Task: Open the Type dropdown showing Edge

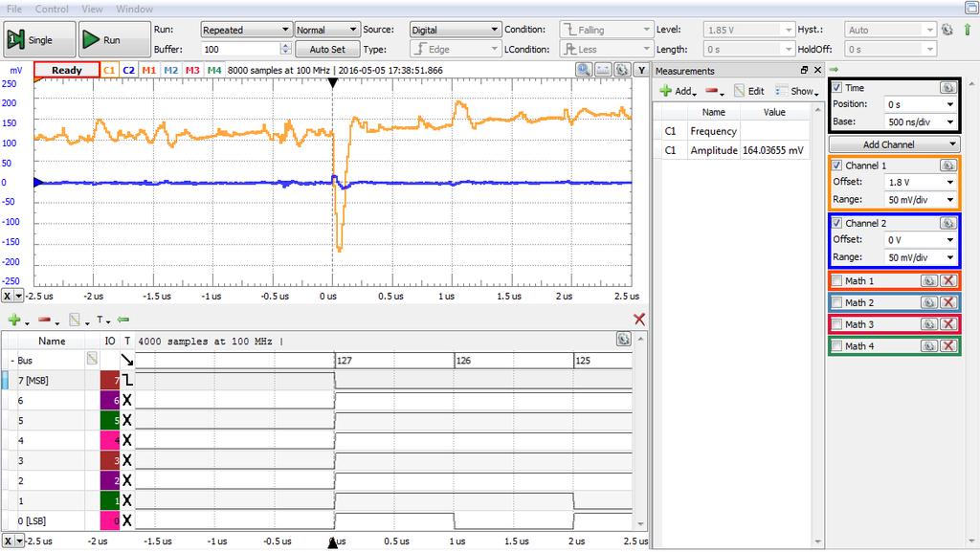Action: coord(455,49)
